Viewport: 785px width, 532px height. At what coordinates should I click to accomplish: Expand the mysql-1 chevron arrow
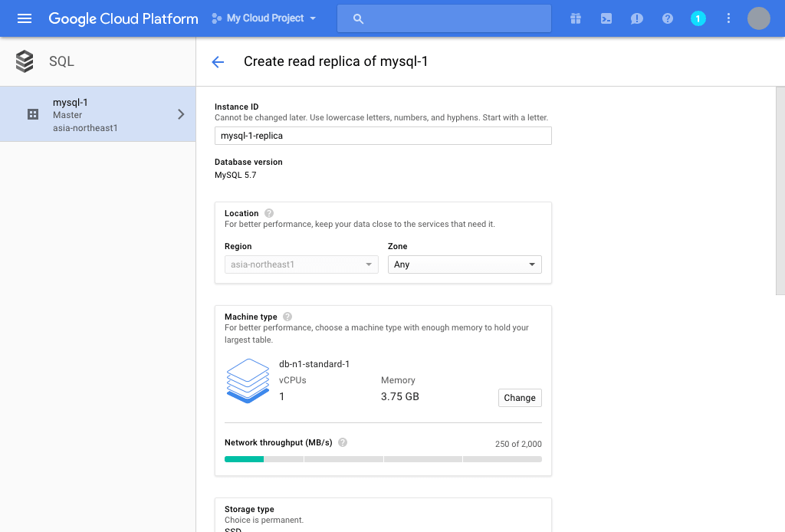click(x=181, y=115)
